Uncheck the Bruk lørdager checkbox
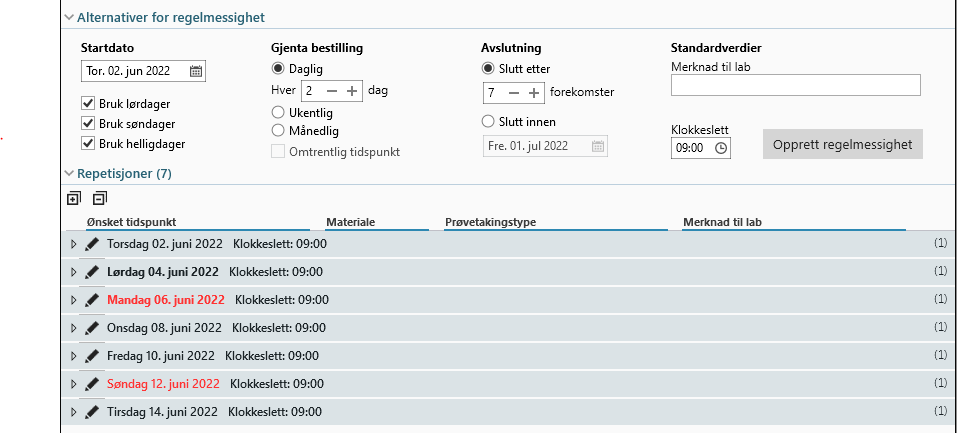Viewport: 957px width, 433px height. 88,104
